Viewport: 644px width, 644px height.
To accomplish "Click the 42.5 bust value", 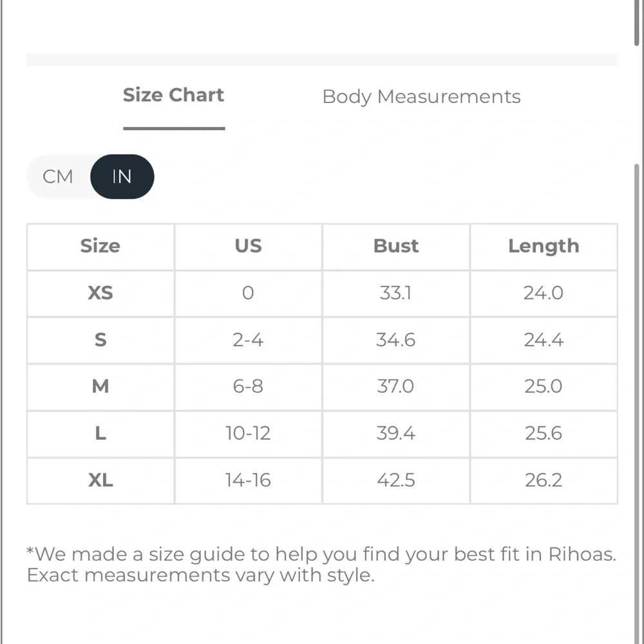I will pyautogui.click(x=395, y=480).
